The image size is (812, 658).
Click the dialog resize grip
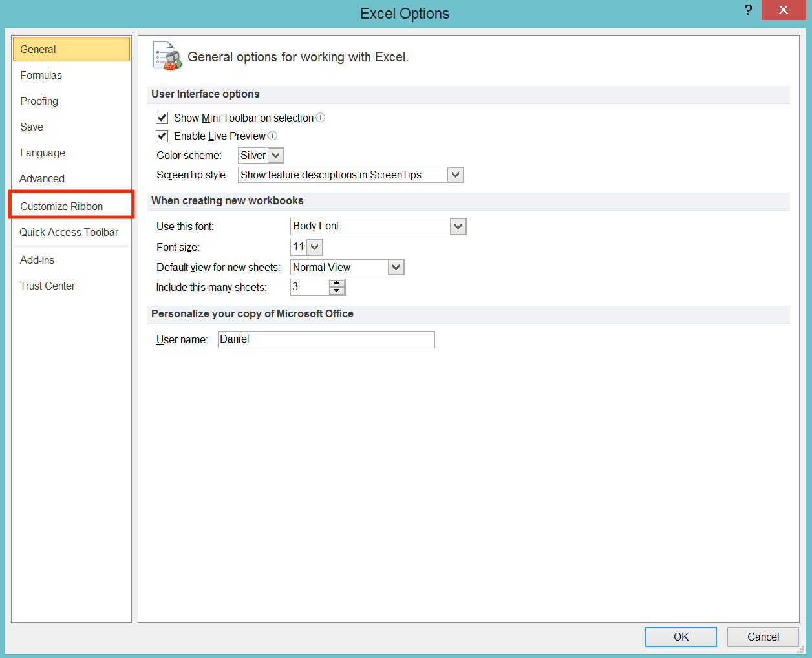click(801, 650)
